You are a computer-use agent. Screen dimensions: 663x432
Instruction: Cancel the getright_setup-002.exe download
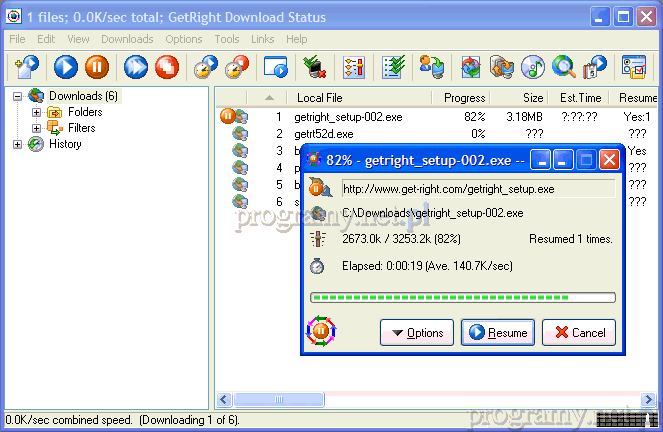point(579,333)
